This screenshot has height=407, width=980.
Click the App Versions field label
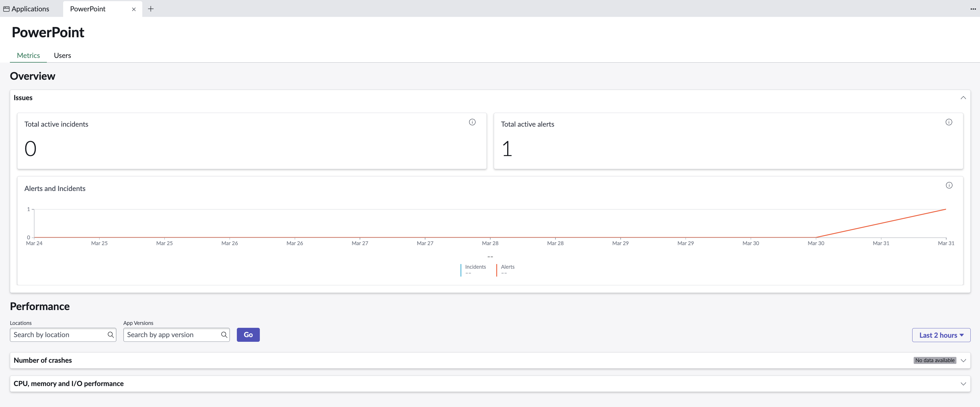138,323
